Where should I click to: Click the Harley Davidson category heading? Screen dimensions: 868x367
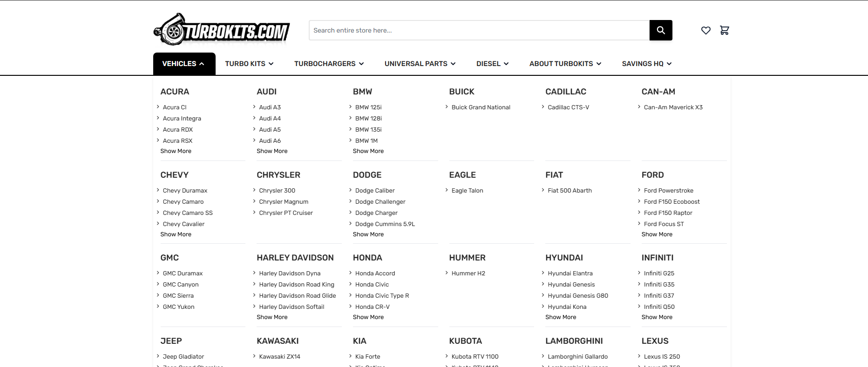295,258
